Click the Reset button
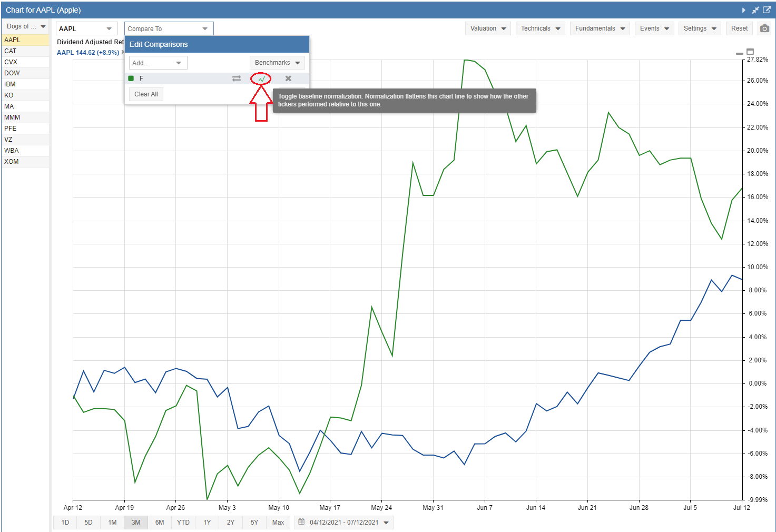 coord(739,28)
